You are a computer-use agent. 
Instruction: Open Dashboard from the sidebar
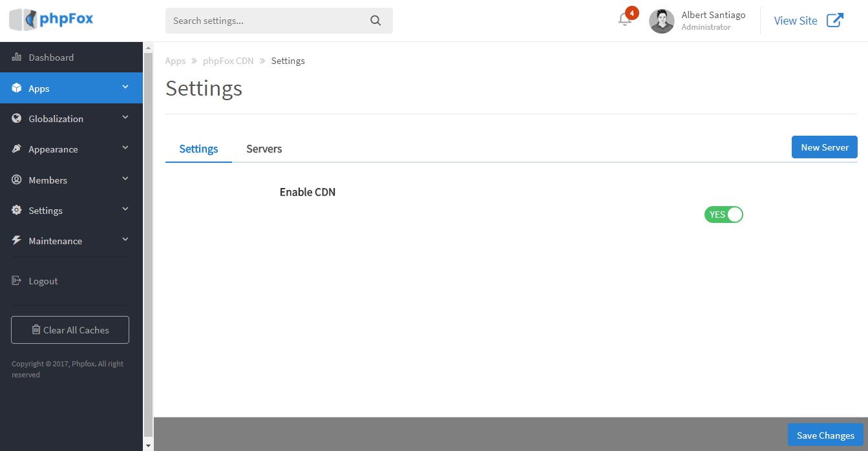click(x=71, y=58)
